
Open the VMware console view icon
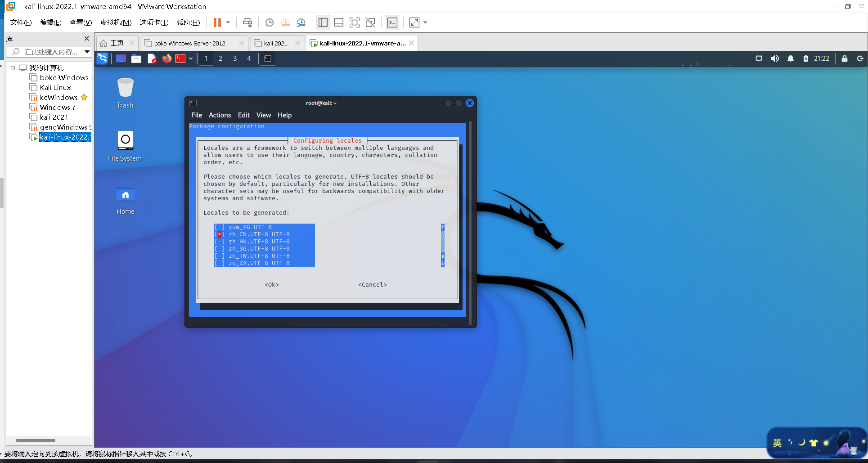(x=392, y=22)
